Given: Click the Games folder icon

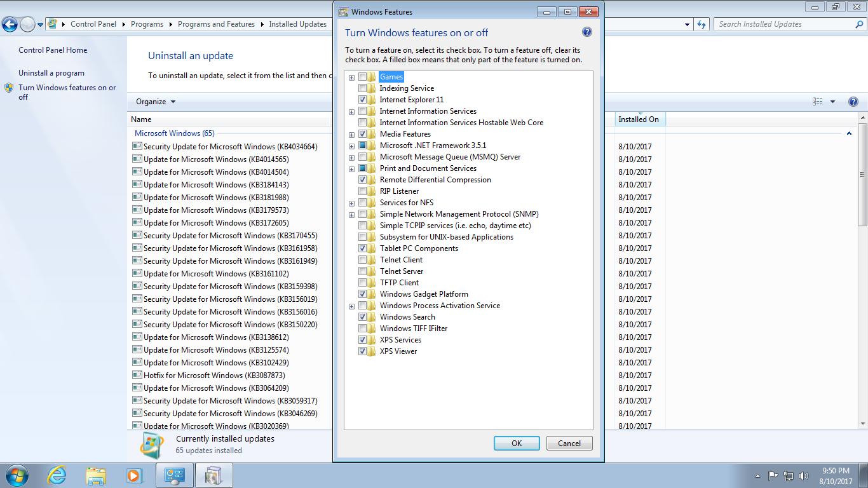Looking at the screenshot, I should point(372,77).
